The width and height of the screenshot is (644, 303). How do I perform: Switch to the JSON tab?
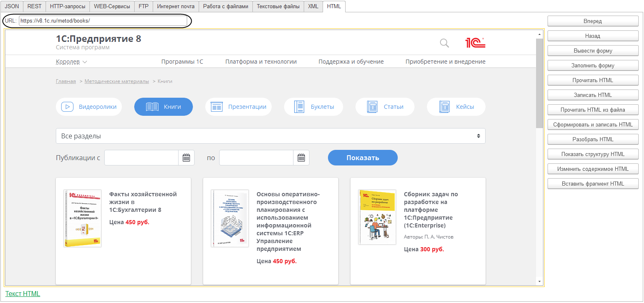12,6
